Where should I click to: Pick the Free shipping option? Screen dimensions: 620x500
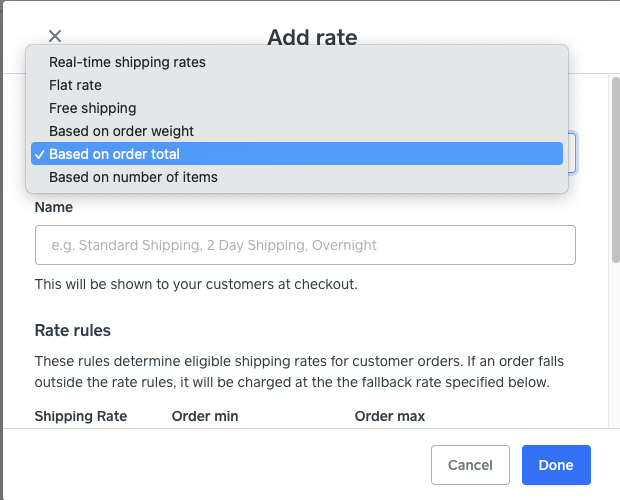click(x=92, y=108)
